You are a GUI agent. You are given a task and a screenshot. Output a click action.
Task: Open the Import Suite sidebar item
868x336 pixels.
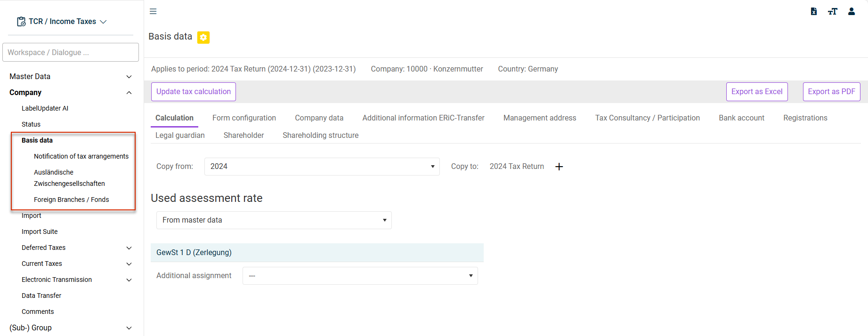point(40,232)
